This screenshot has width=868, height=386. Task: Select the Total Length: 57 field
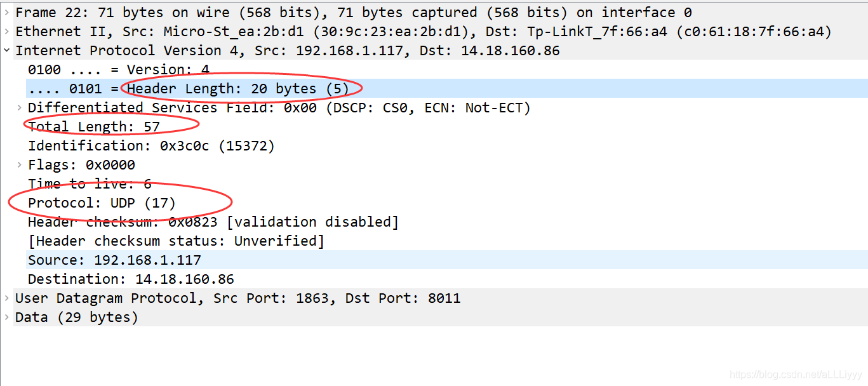pos(94,127)
